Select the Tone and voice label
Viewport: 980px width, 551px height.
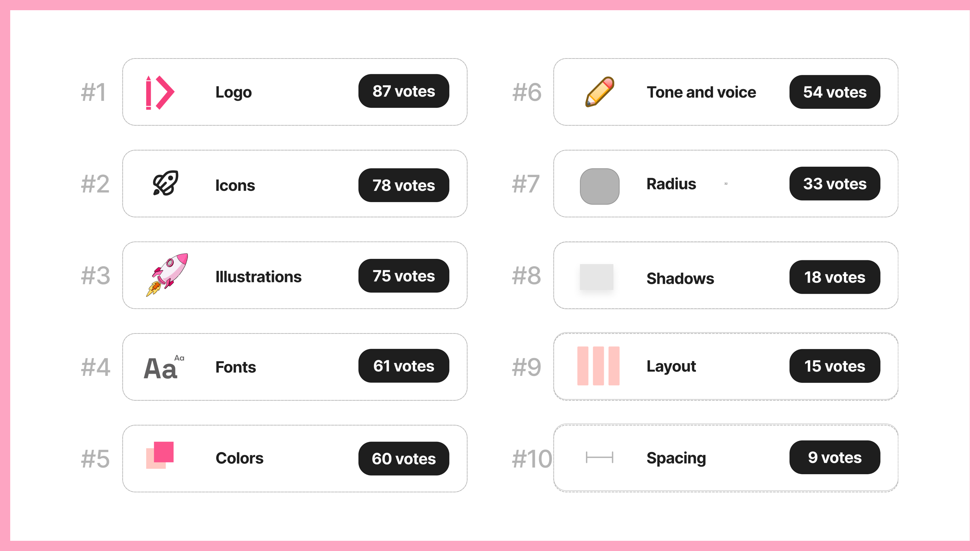click(701, 92)
